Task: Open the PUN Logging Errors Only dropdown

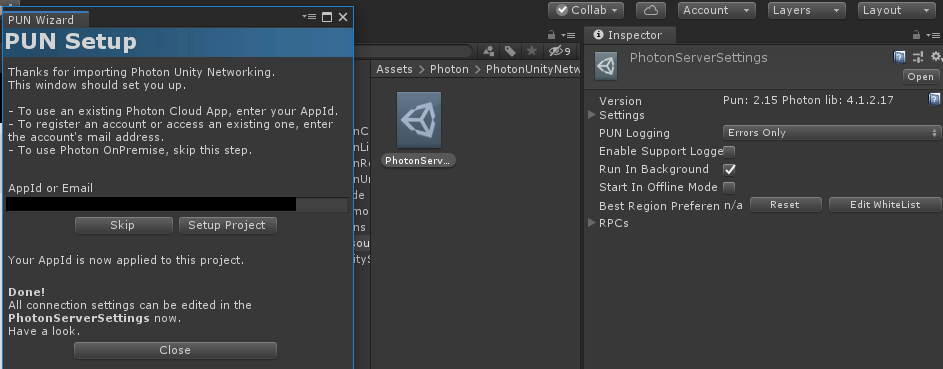Action: coord(832,133)
